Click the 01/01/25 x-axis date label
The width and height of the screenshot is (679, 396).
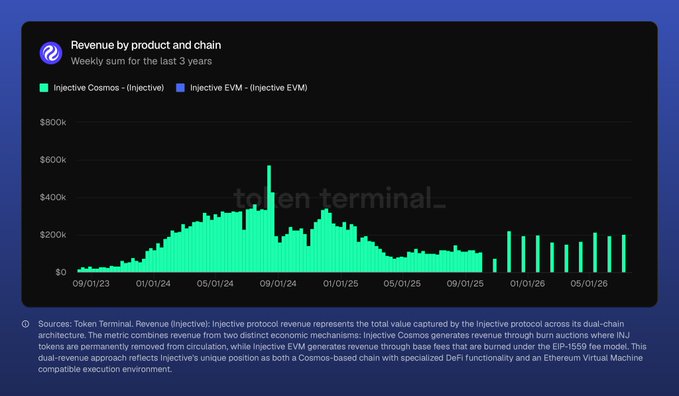[x=340, y=284]
